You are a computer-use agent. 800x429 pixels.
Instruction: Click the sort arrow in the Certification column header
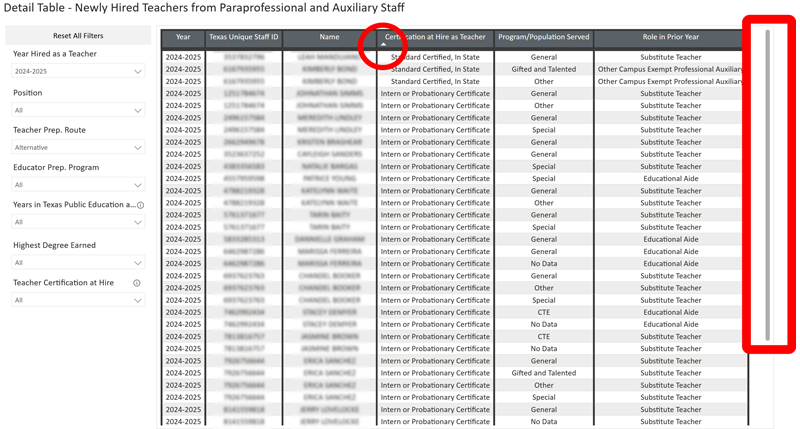point(384,45)
